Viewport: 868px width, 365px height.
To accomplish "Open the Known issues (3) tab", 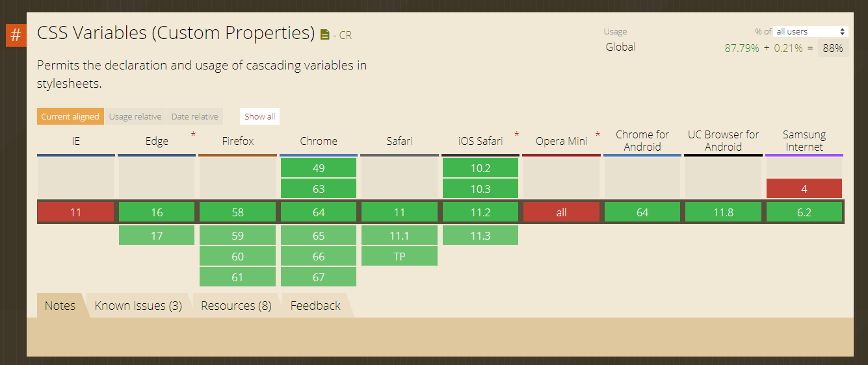I will coord(138,305).
